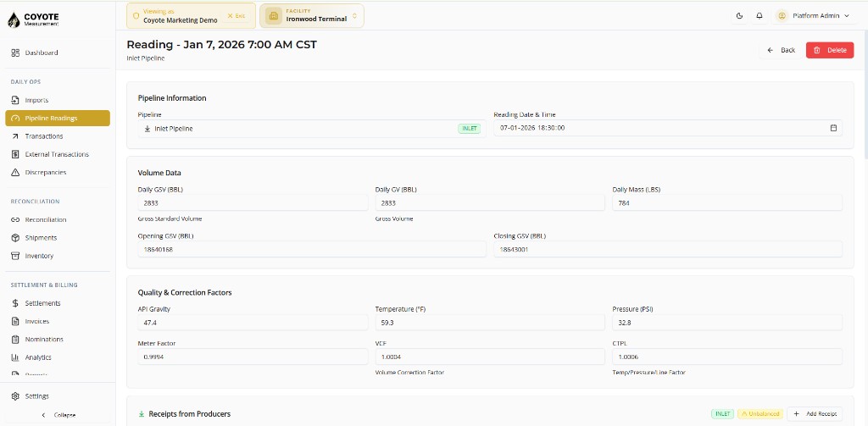Click the trash icon on Delete
The height and width of the screenshot is (426, 868).
[817, 50]
